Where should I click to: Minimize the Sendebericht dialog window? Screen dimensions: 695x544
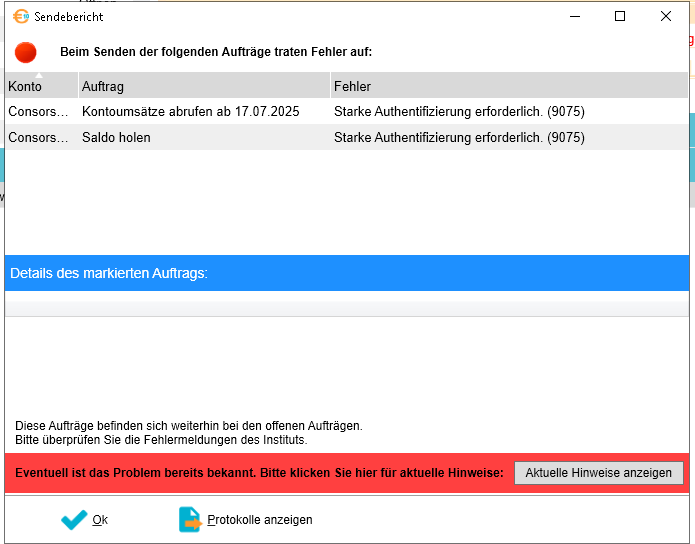click(x=574, y=16)
